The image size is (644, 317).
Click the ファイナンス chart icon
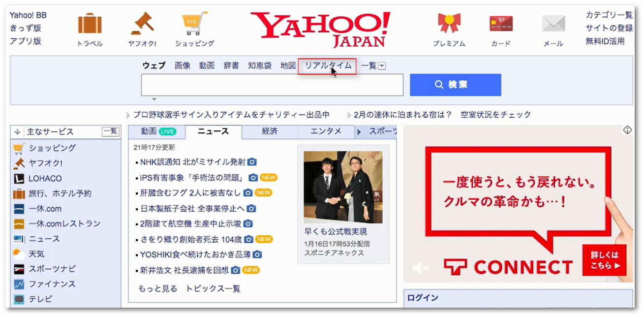[19, 285]
